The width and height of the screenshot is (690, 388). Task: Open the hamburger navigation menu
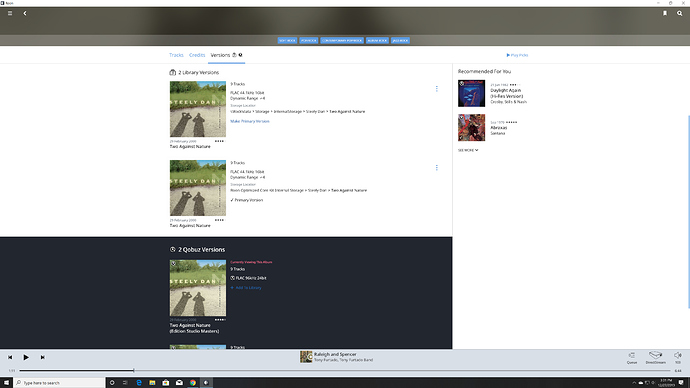tap(10, 13)
